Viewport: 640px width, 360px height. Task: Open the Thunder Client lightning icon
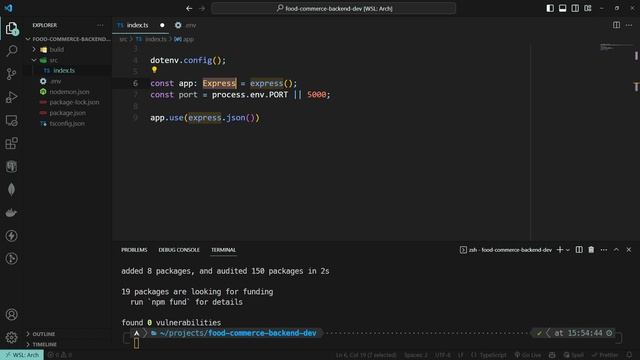tap(11, 236)
